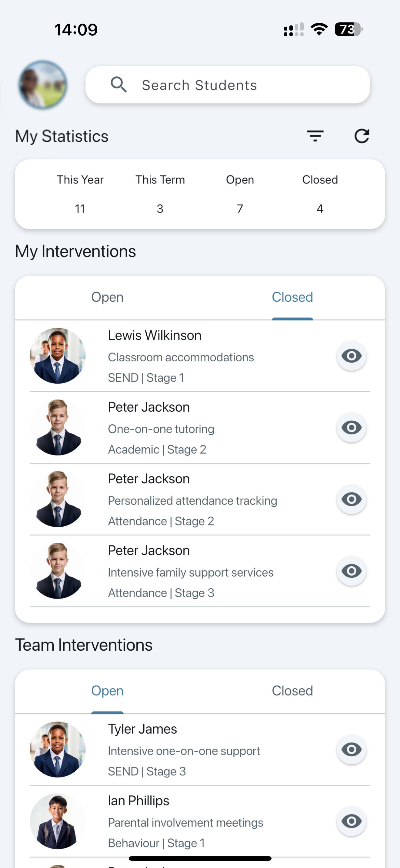View Personalized attendance tracking eye icon

[351, 499]
